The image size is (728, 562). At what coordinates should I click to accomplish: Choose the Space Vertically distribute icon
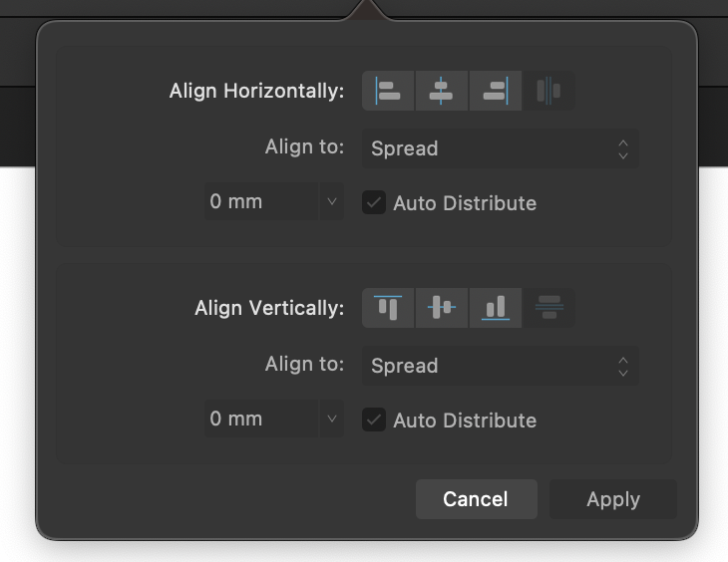(x=548, y=308)
